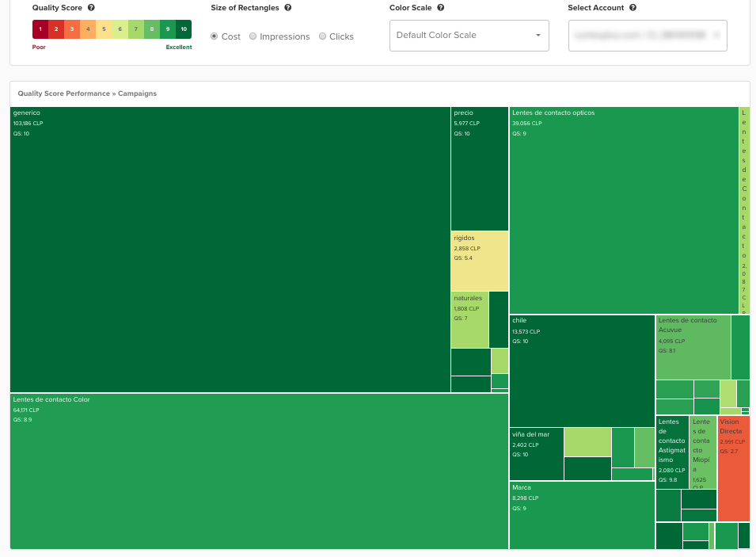Select the Lentes de contacto Astigmatismo tile
The width and height of the screenshot is (756, 557).
point(672,452)
